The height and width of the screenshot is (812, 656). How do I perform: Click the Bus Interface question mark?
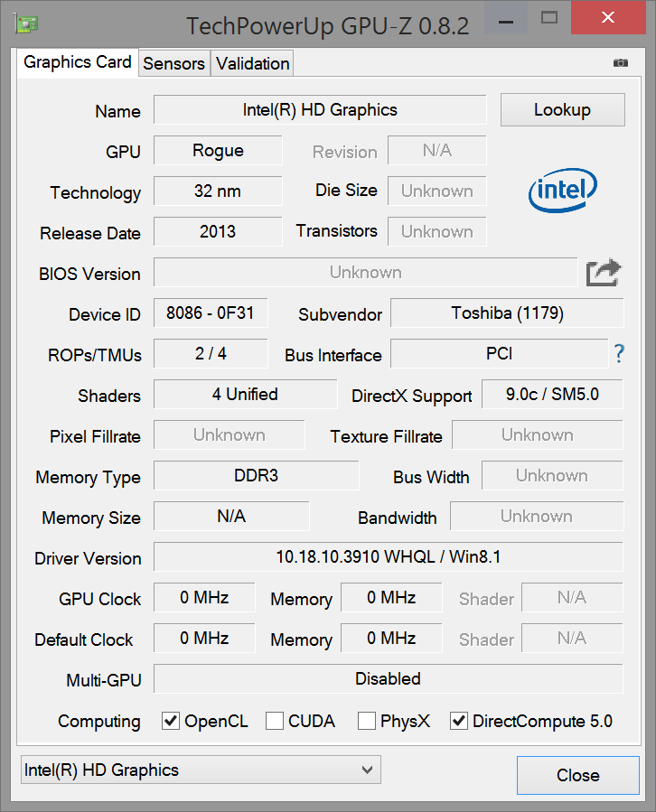tap(619, 354)
